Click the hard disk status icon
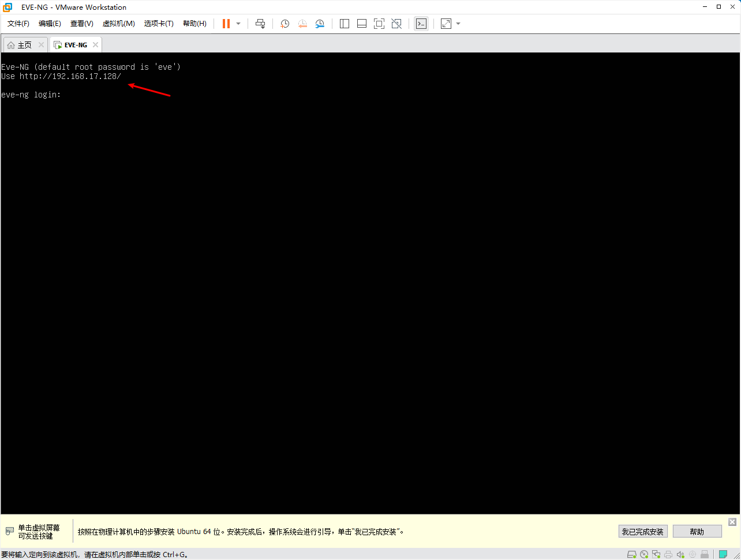Screen dimensions: 741x560 click(631, 554)
